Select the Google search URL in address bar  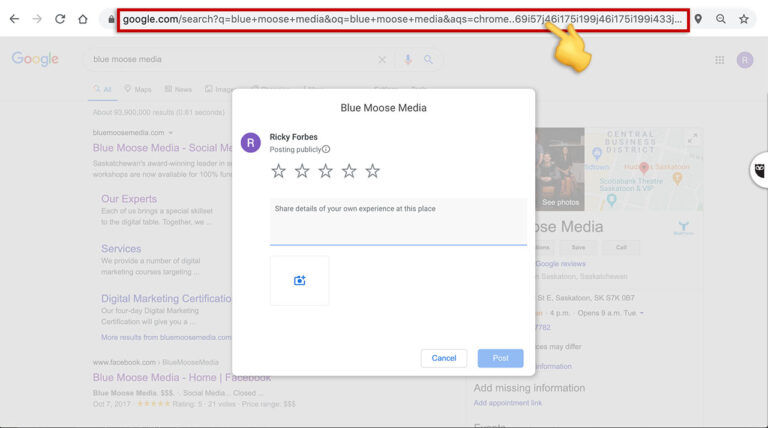403,20
